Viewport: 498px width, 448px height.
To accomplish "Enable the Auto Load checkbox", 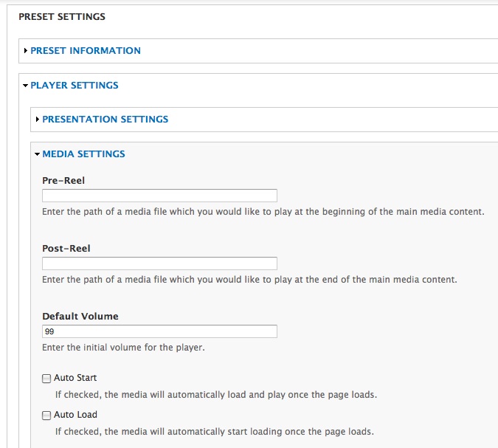I will click(46, 416).
